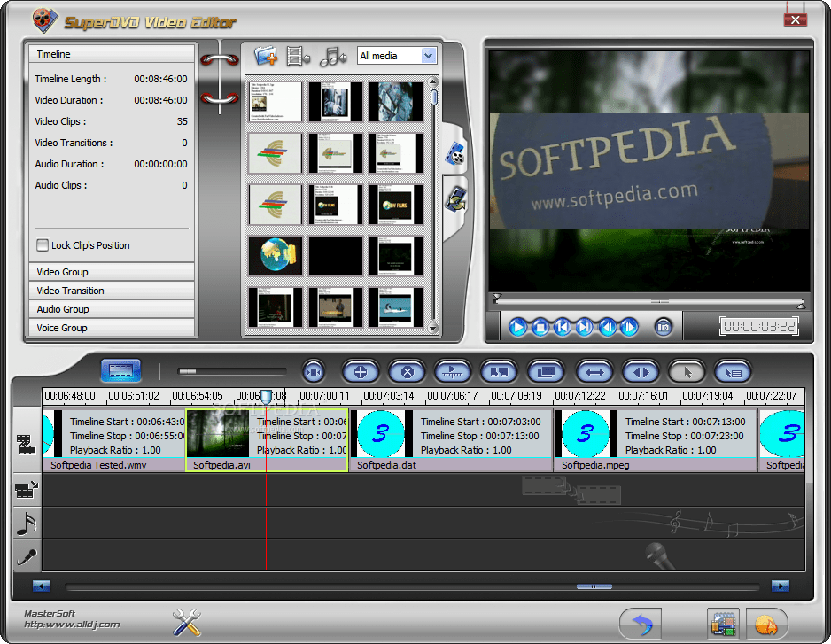This screenshot has width=831, height=644.
Task: Import audio using the musical notes icon
Action: 331,56
